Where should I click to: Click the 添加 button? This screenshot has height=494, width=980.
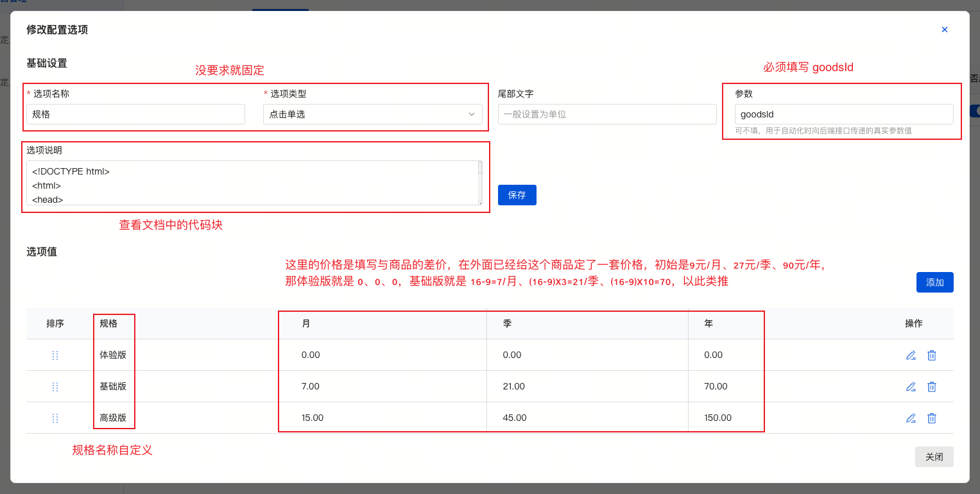pyautogui.click(x=934, y=282)
